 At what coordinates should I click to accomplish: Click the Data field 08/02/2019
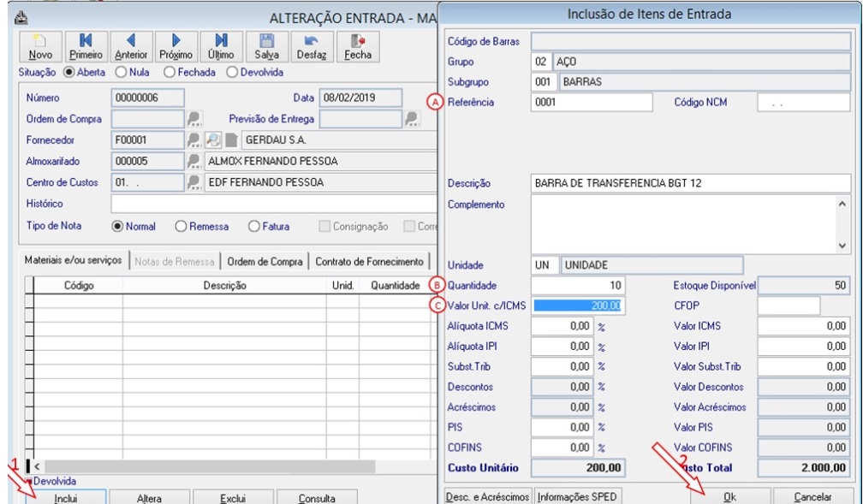coord(360,98)
